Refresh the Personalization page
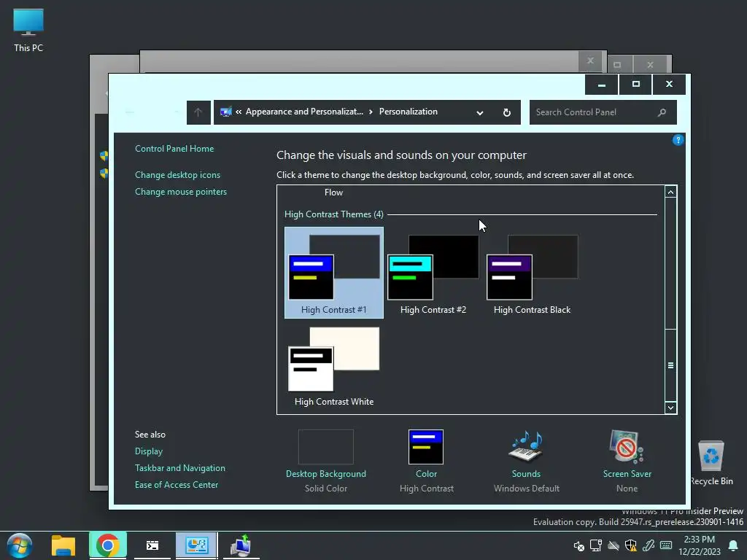 point(507,112)
